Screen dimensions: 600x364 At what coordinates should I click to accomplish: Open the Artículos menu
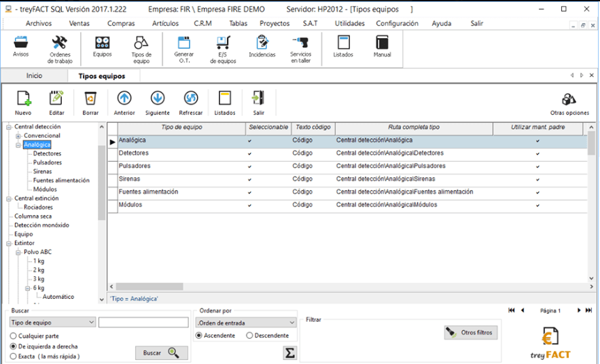click(x=165, y=23)
